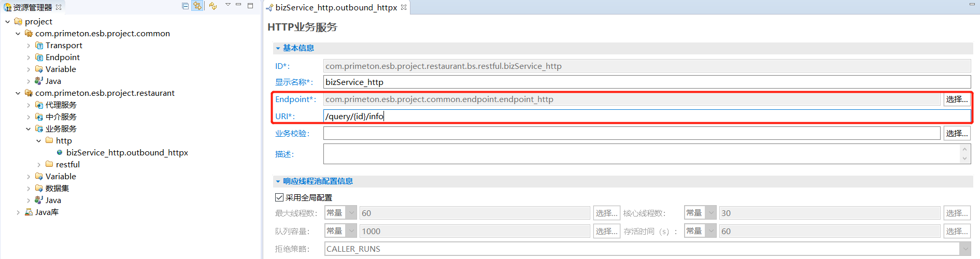Click the Java库 icon
This screenshot has width=980, height=259.
pos(29,212)
